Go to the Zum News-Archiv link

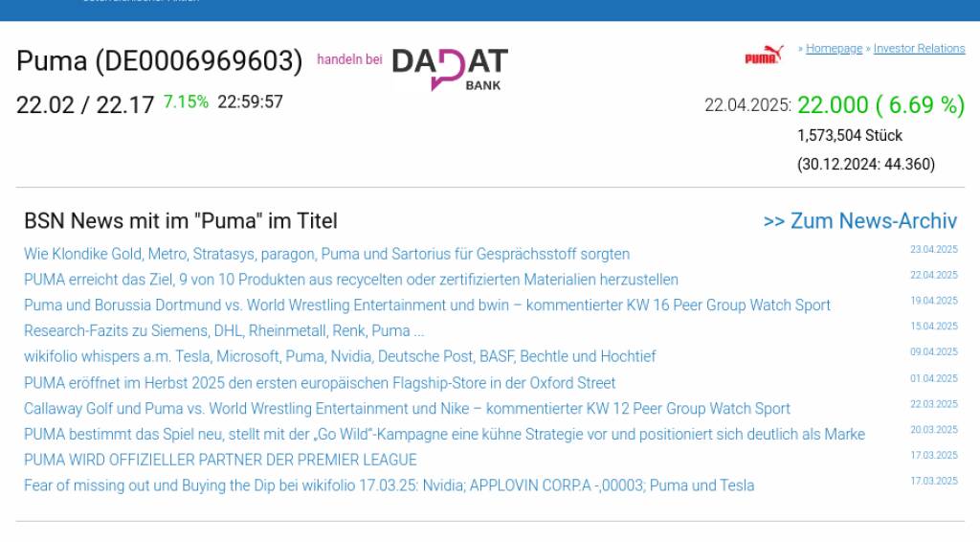[859, 221]
